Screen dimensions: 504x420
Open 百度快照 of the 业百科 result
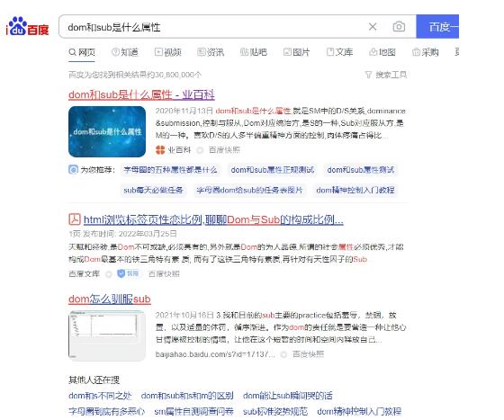[x=224, y=150]
